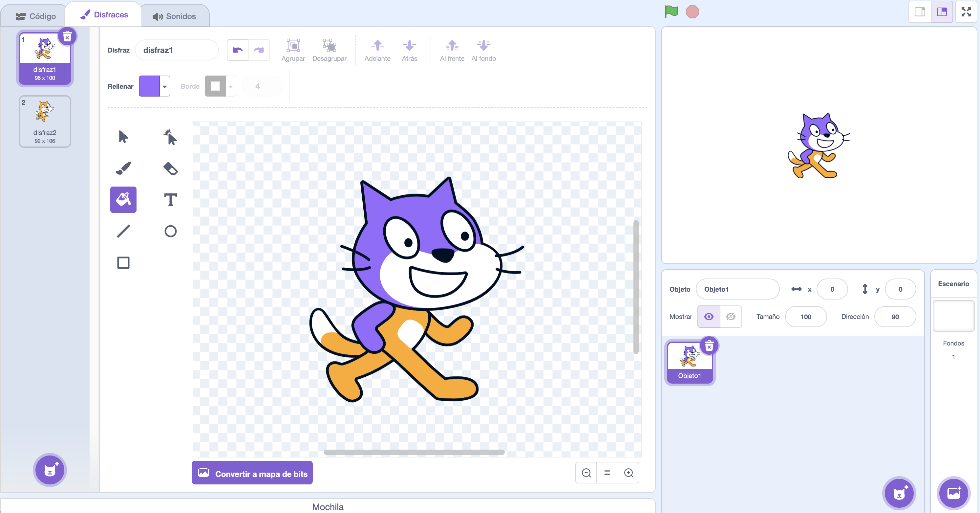This screenshot has width=980, height=513.
Task: Undo the last costume edit
Action: [238, 50]
